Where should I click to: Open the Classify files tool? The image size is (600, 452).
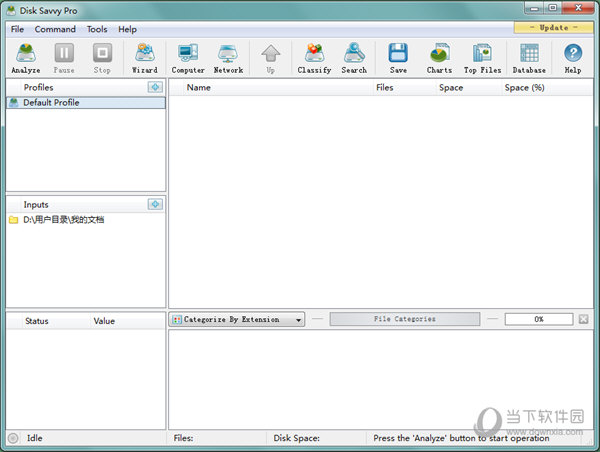[315, 58]
